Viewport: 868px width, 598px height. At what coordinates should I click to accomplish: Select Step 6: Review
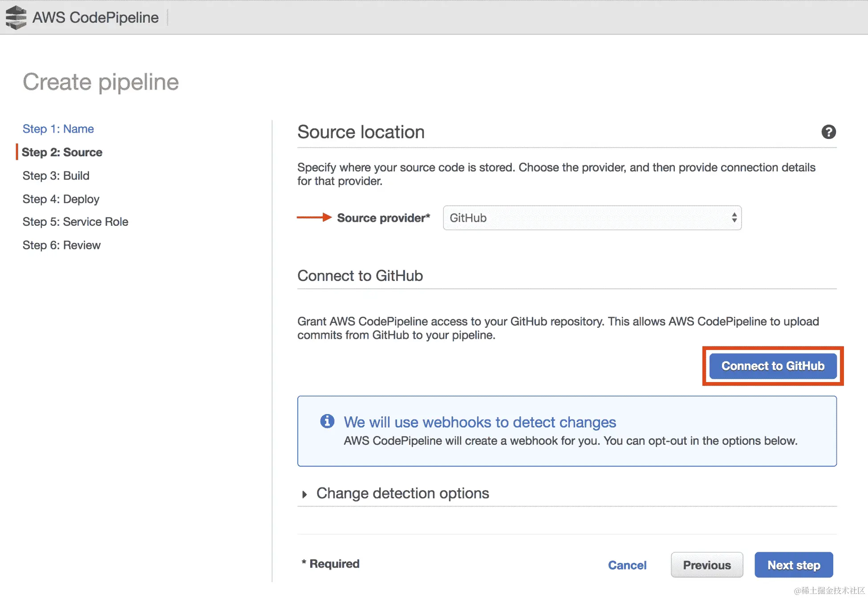[x=61, y=245]
